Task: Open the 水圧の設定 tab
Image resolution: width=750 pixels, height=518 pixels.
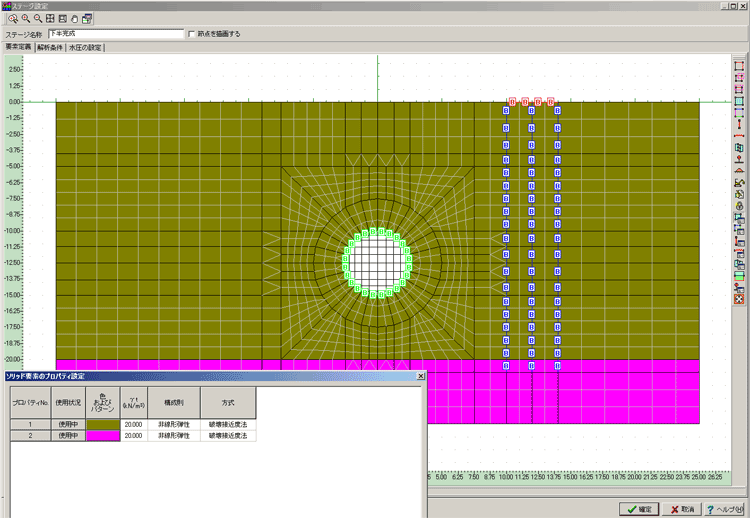Action: [x=84, y=47]
